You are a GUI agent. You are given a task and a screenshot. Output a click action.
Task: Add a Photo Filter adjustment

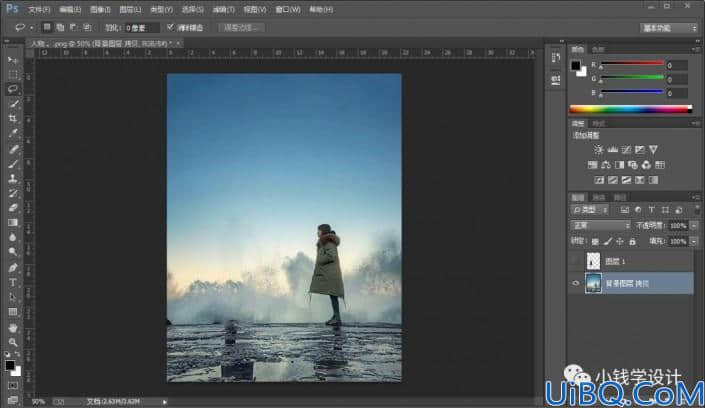pos(633,165)
